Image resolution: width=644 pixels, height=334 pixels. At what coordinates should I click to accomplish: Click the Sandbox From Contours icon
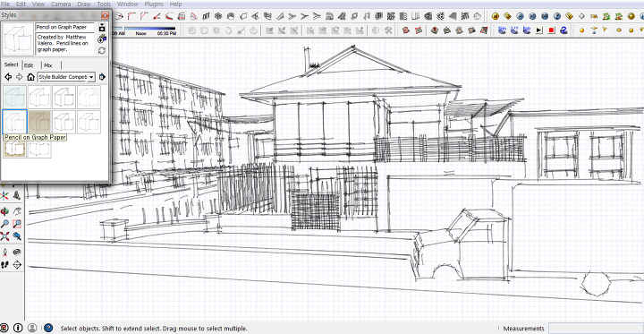[x=406, y=30]
